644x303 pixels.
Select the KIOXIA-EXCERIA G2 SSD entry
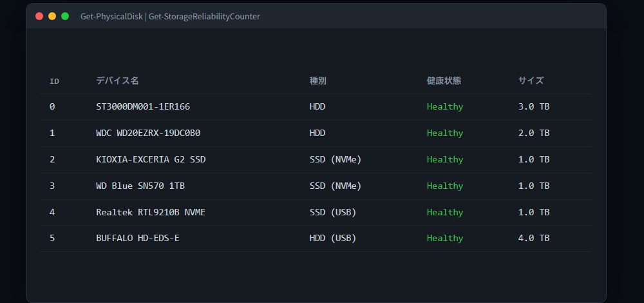[151, 159]
